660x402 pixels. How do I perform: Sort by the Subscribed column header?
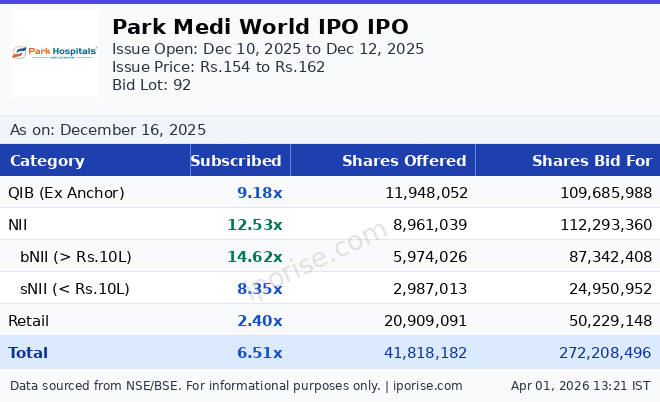click(x=236, y=161)
